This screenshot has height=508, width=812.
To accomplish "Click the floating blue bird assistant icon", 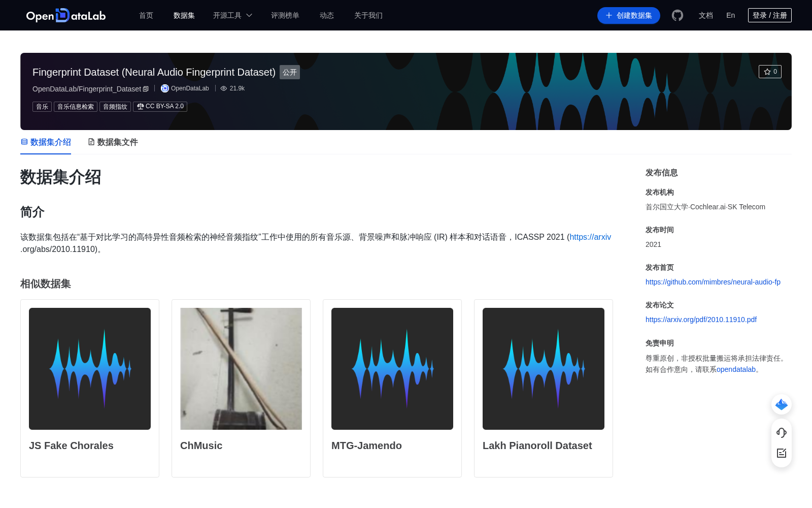I will (782, 404).
